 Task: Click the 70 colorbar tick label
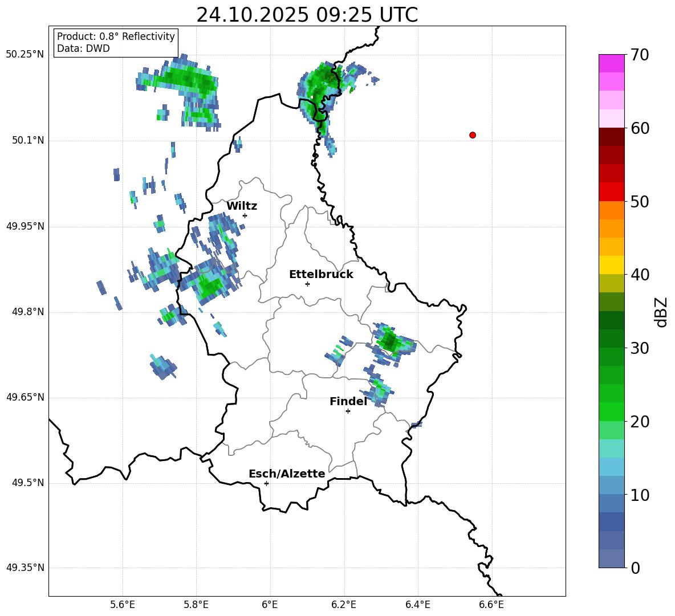[639, 55]
